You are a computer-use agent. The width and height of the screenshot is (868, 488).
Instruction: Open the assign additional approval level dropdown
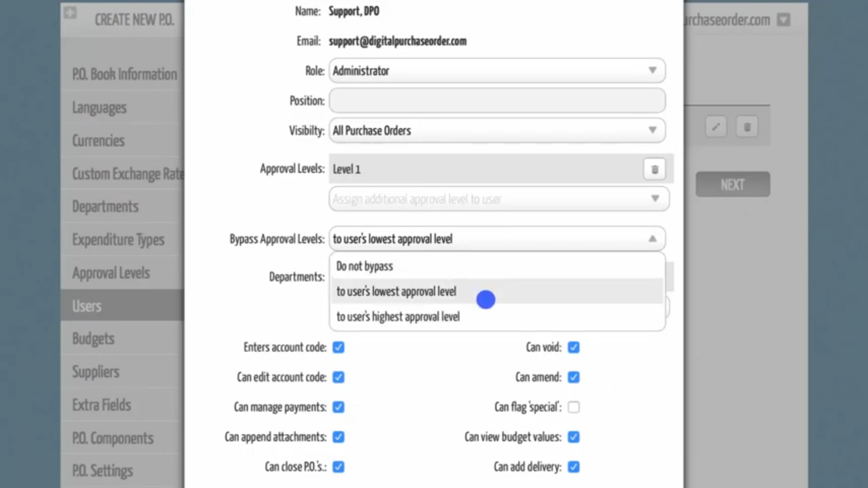[x=499, y=199]
